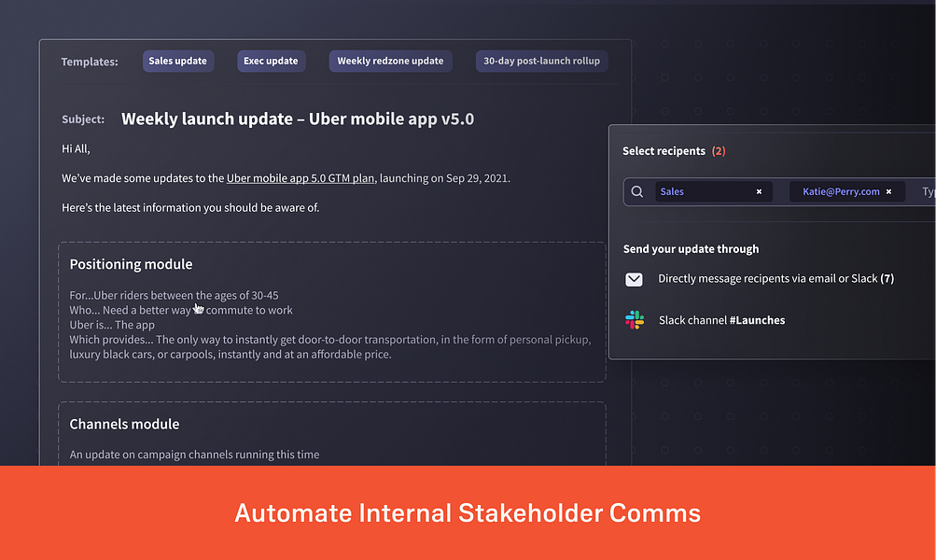This screenshot has width=936, height=560.
Task: Click the Templates label in the header
Action: pos(89,61)
